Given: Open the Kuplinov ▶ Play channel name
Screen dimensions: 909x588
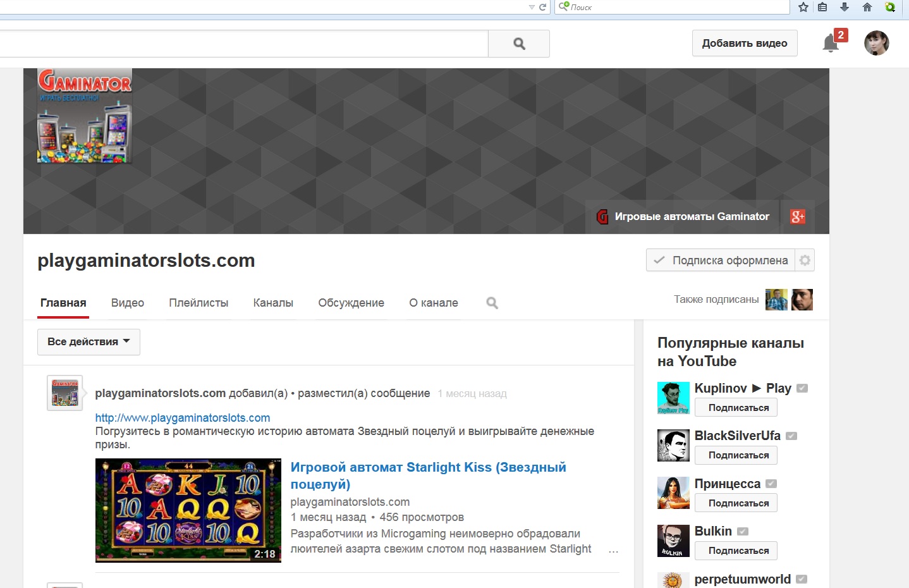Looking at the screenshot, I should click(743, 388).
